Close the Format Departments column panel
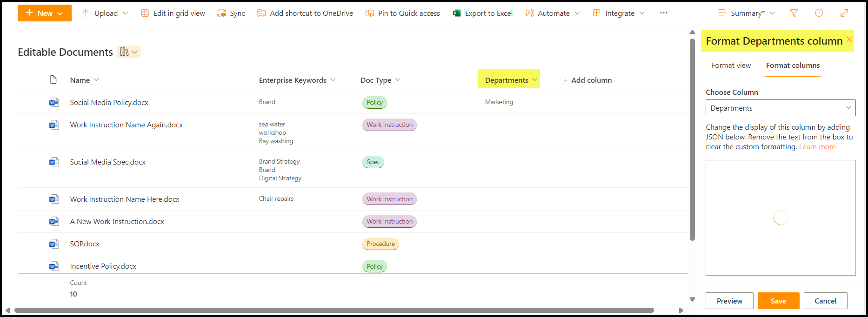Image resolution: width=868 pixels, height=317 pixels. [849, 40]
